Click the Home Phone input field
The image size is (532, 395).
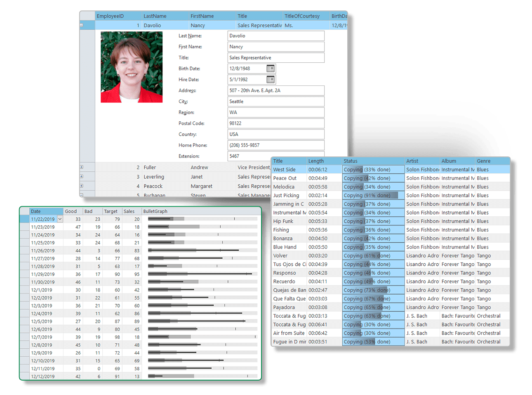pos(275,145)
